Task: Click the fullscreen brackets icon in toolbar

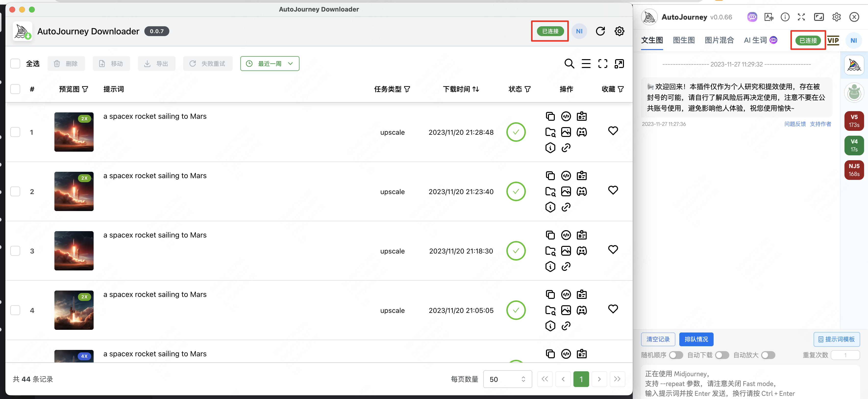Action: (x=602, y=64)
